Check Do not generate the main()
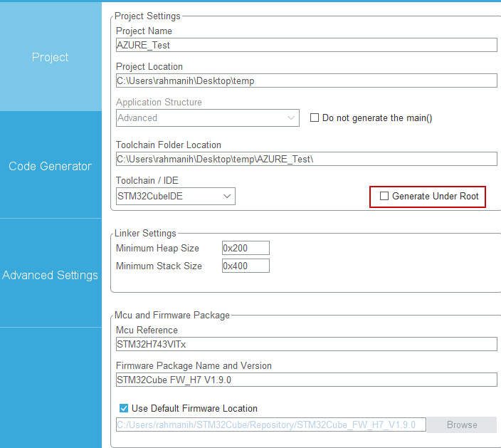Image resolution: width=501 pixels, height=448 pixels. [x=315, y=118]
